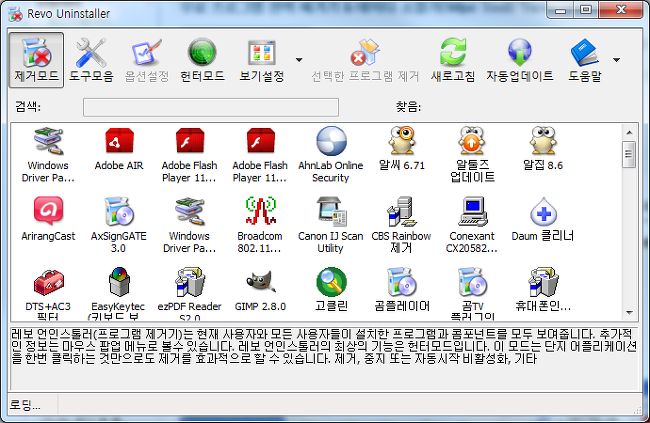Viewport: 650px width, 423px height.
Task: Expand the dropdown arrow next to 보기설정
Action: click(299, 60)
